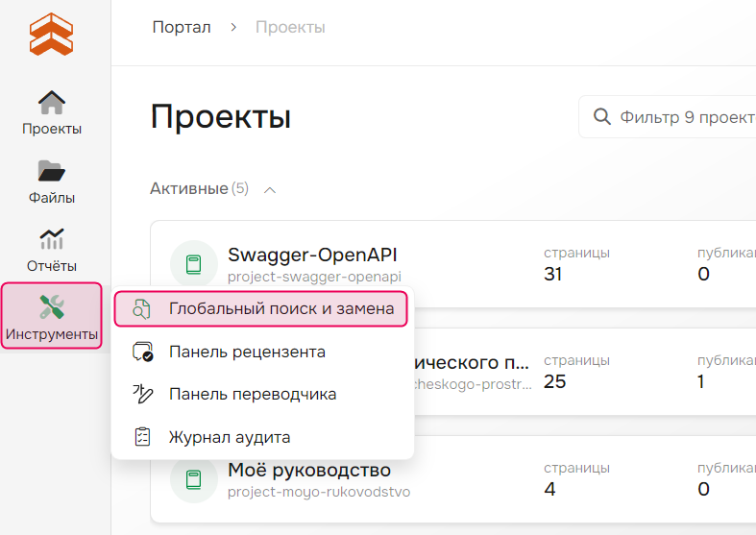Click the orange portal logo
The image size is (756, 535).
pos(51,35)
